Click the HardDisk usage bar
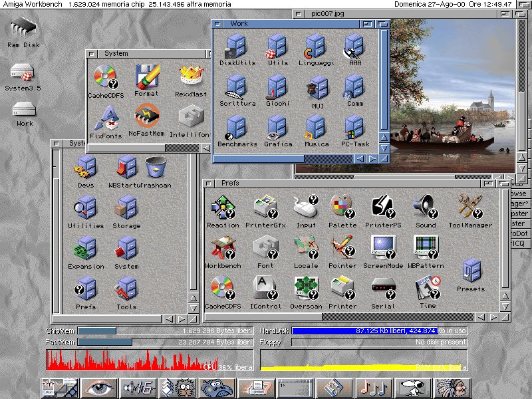The width and height of the screenshot is (532, 399). (380, 331)
